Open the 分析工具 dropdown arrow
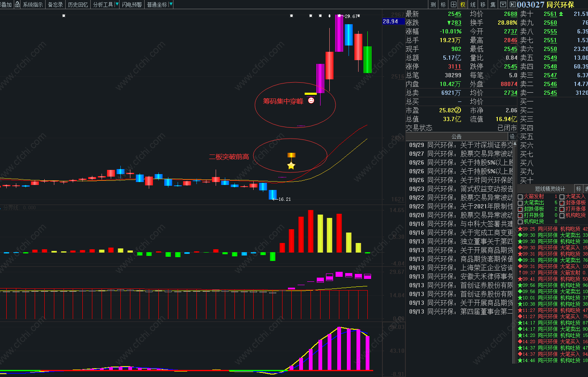 tap(117, 5)
